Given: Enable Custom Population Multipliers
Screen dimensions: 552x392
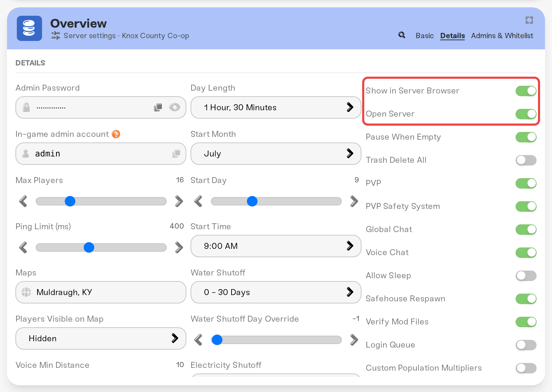Looking at the screenshot, I should 526,368.
